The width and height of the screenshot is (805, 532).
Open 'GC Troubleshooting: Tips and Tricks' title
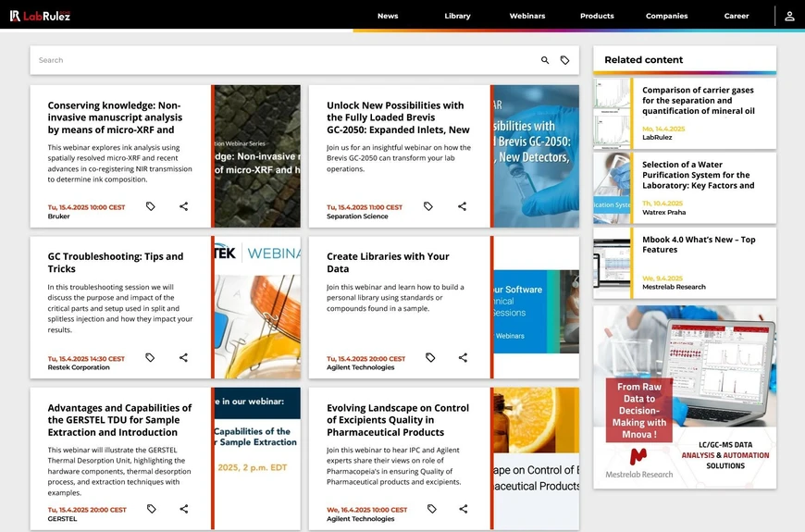point(116,263)
